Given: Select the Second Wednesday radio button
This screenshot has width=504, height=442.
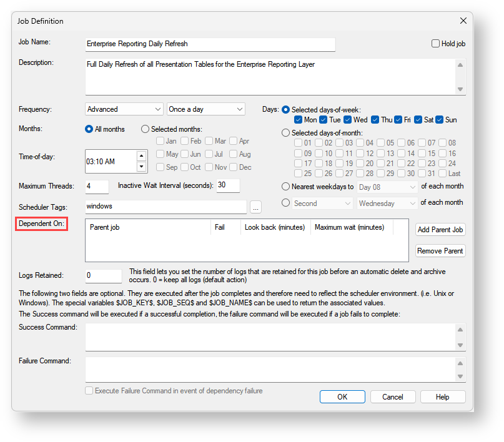Looking at the screenshot, I should coord(286,203).
